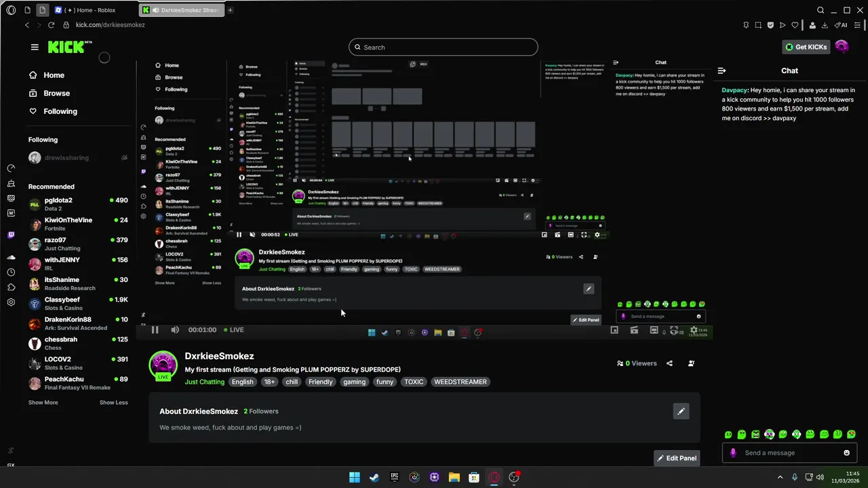The width and height of the screenshot is (868, 488).
Task: Open the Kick hamburger menu
Action: [35, 47]
